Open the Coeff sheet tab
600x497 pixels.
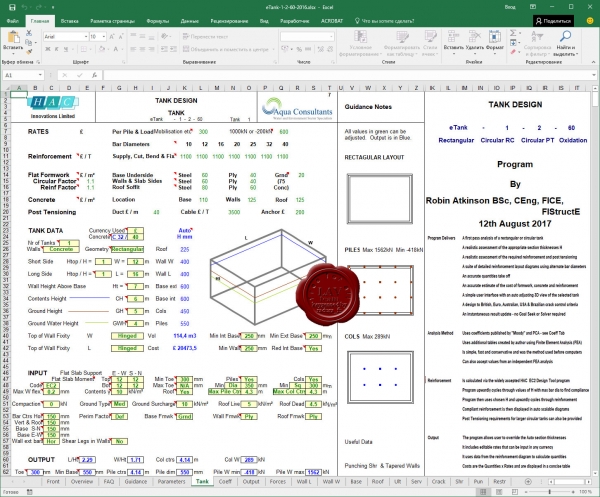tap(225, 481)
